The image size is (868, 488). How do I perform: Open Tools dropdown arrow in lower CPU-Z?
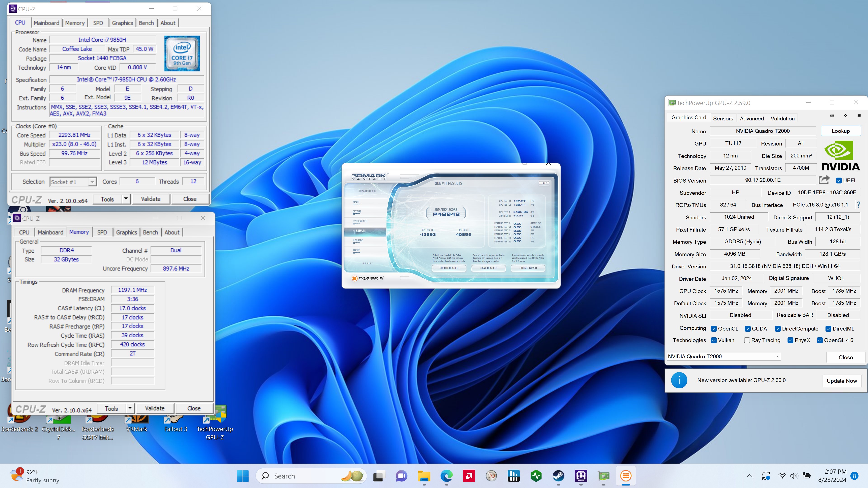tap(130, 408)
